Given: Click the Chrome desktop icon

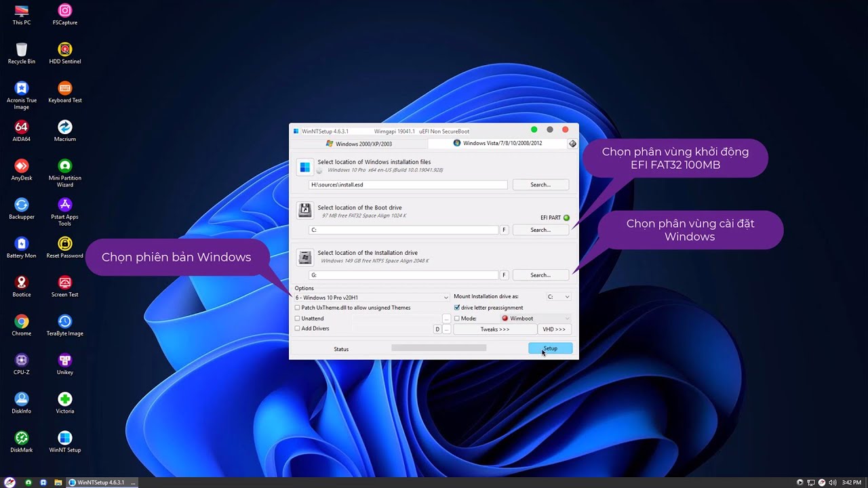Looking at the screenshot, I should click(x=22, y=325).
